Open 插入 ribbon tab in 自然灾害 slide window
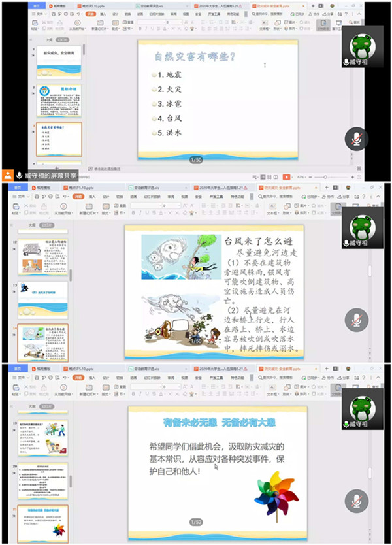 point(103,14)
